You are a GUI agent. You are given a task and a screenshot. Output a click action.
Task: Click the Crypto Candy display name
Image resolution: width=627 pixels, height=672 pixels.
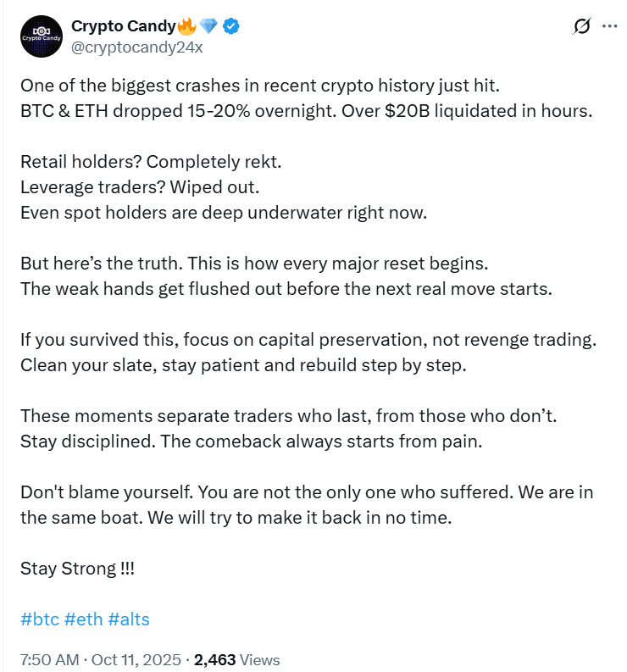point(124,27)
